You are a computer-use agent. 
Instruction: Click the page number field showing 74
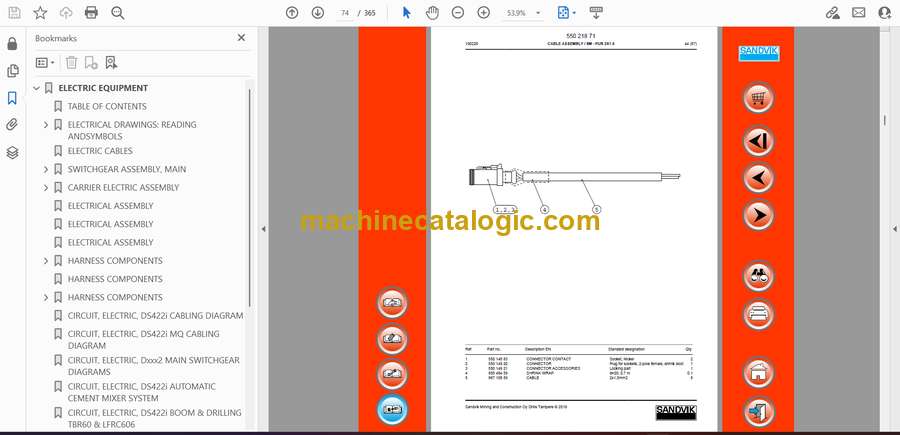[x=344, y=13]
